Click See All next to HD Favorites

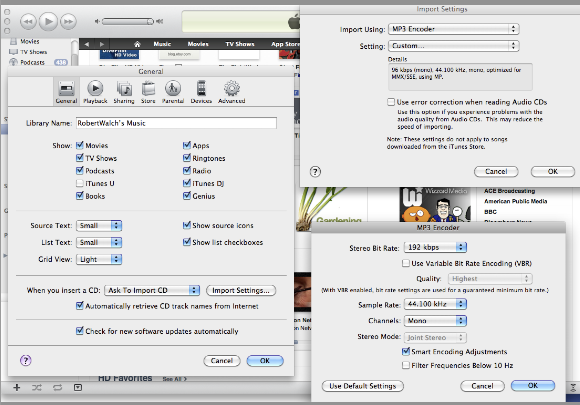tap(175, 379)
